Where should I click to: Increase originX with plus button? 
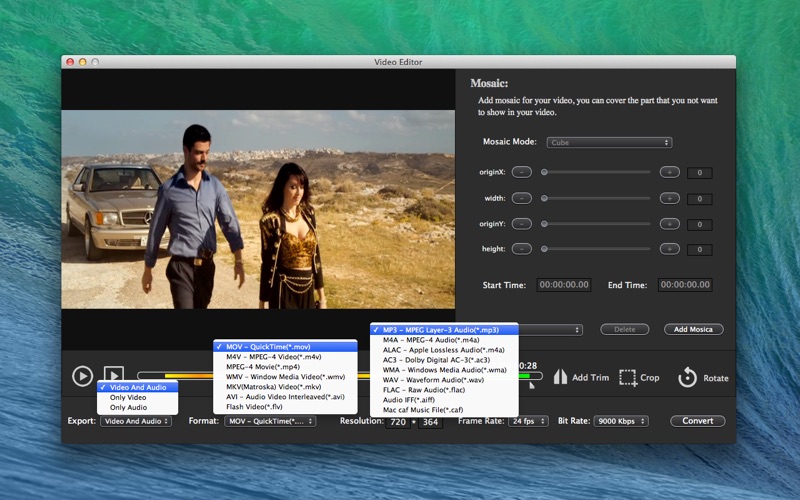click(669, 172)
